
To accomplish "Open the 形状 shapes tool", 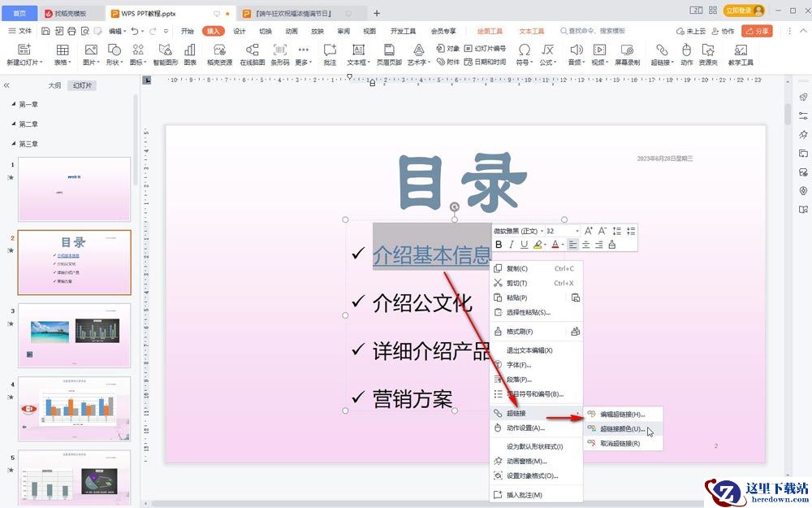I will tap(114, 55).
